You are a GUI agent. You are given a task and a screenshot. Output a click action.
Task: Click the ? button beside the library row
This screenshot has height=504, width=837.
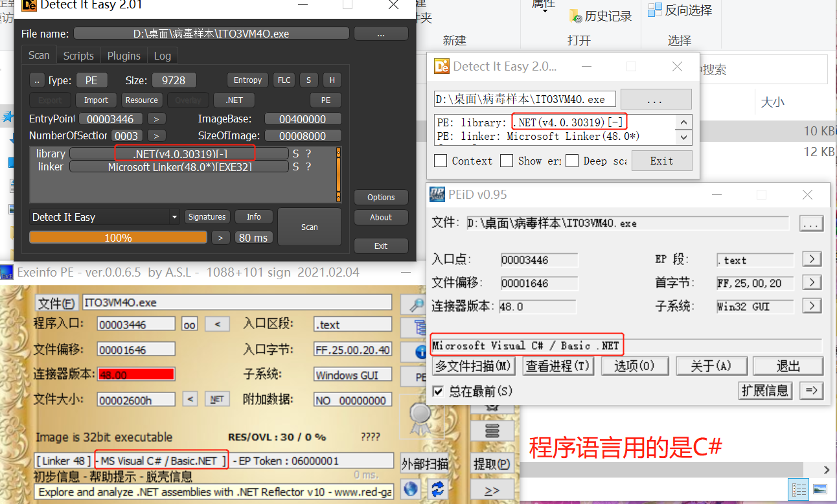[308, 154]
